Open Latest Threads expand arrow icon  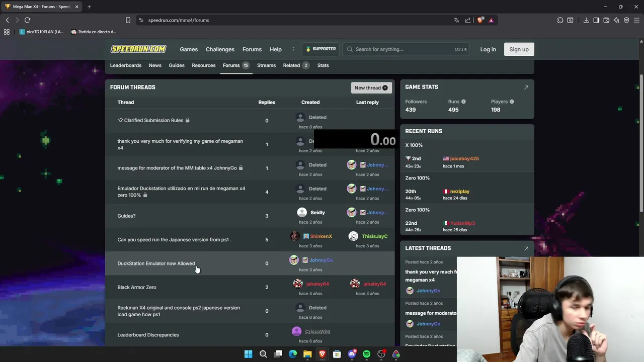click(x=526, y=248)
